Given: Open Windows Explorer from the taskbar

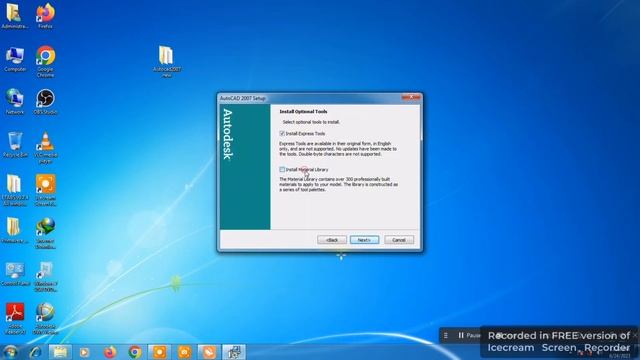Looking at the screenshot, I should [x=60, y=352].
